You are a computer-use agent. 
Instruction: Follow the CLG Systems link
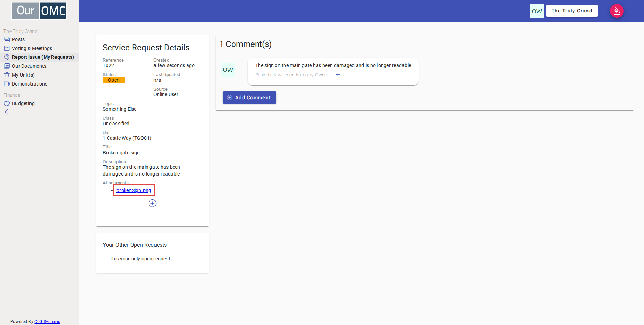47,322
